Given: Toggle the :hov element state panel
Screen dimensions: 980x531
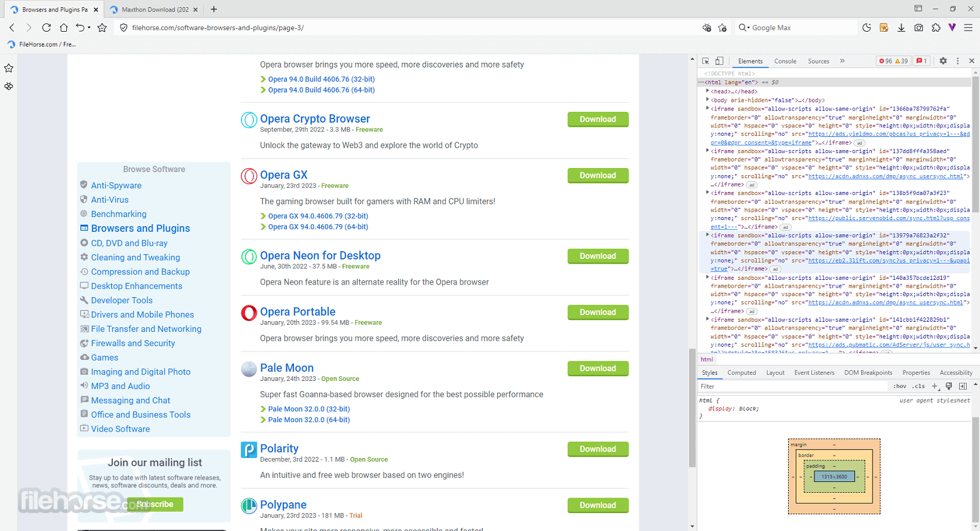Looking at the screenshot, I should coord(899,386).
